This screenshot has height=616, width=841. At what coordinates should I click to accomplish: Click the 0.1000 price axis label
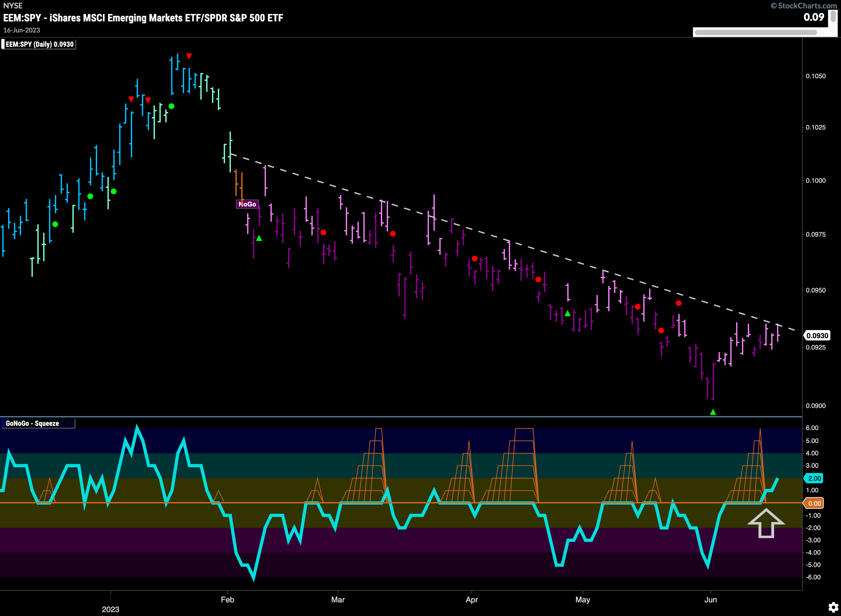(x=816, y=180)
